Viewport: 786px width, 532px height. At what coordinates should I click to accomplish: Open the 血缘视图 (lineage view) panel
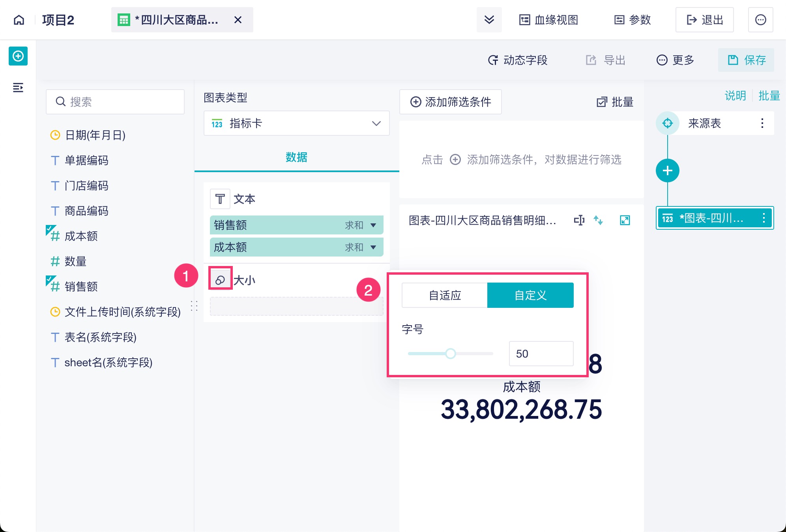pos(548,20)
